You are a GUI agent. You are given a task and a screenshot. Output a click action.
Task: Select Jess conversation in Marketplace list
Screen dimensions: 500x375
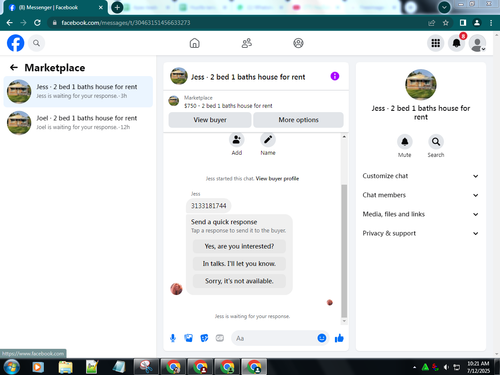point(78,91)
